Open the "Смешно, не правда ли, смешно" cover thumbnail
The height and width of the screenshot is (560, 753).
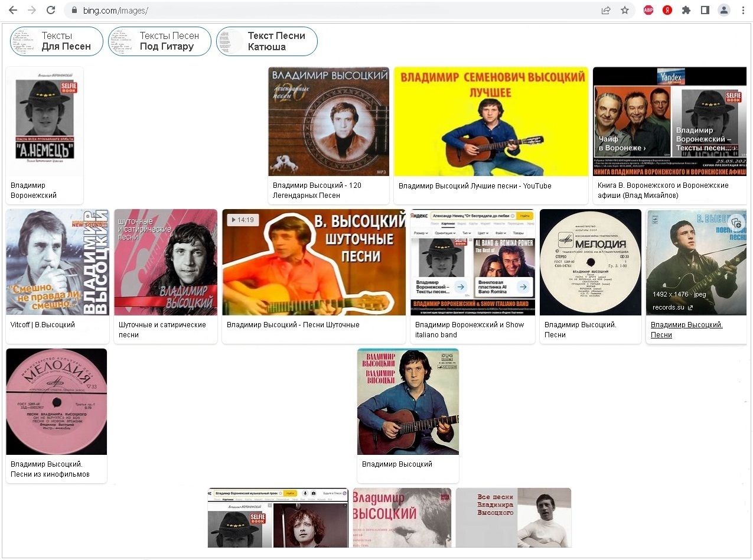click(58, 262)
